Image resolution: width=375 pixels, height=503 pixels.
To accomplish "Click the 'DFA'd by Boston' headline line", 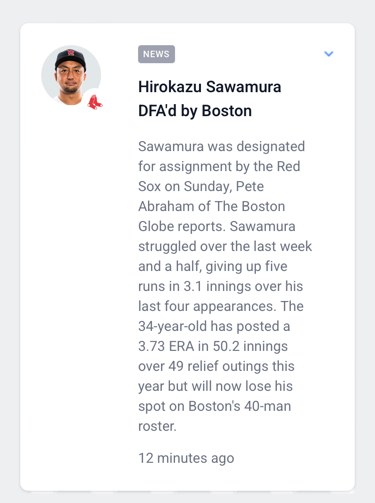I will click(195, 111).
